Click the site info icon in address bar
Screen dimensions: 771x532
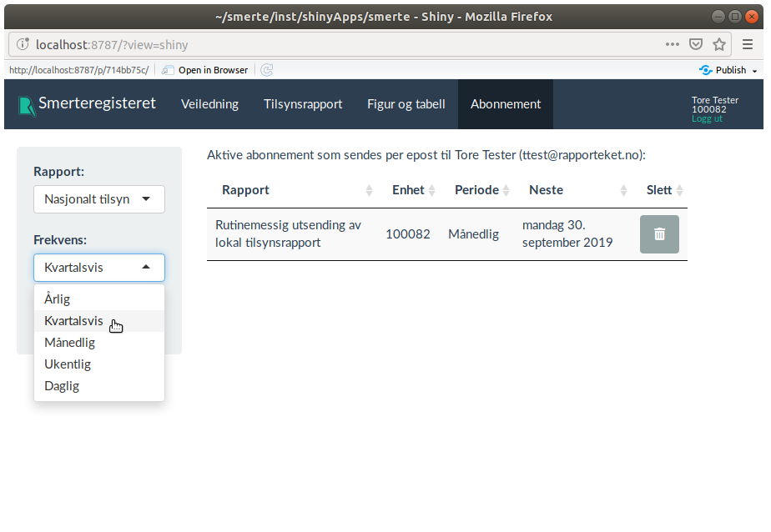click(x=23, y=45)
